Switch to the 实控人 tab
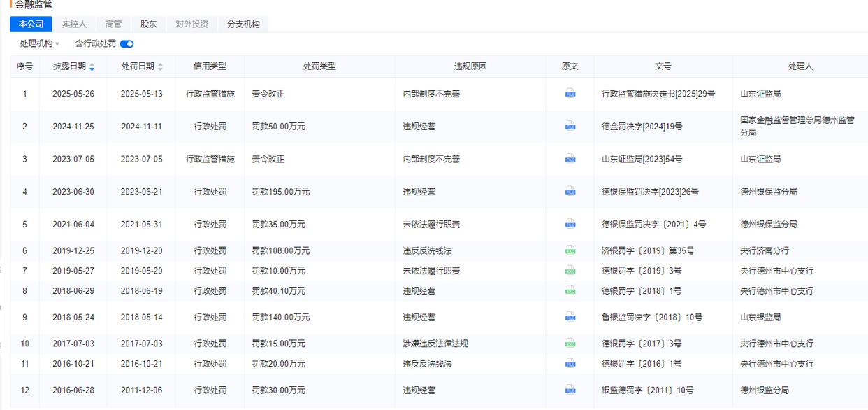The width and height of the screenshot is (868, 410). tap(74, 23)
